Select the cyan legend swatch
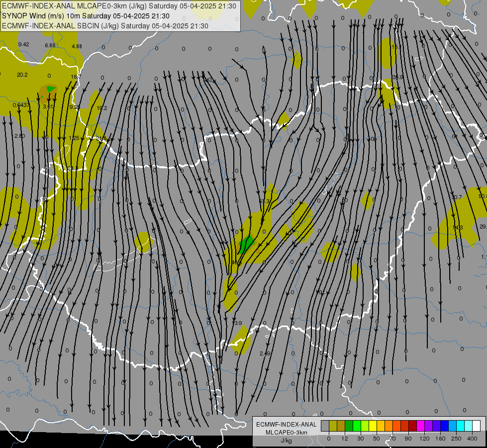The image size is (487, 448). (460, 426)
